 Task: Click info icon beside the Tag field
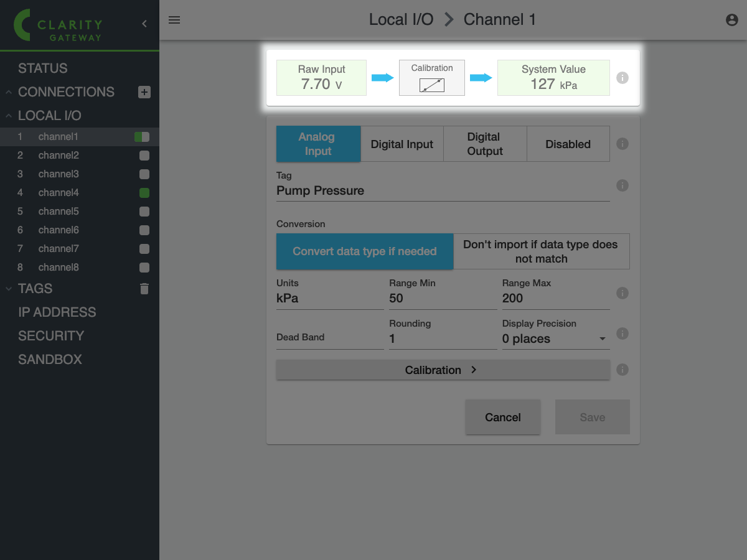tap(622, 185)
